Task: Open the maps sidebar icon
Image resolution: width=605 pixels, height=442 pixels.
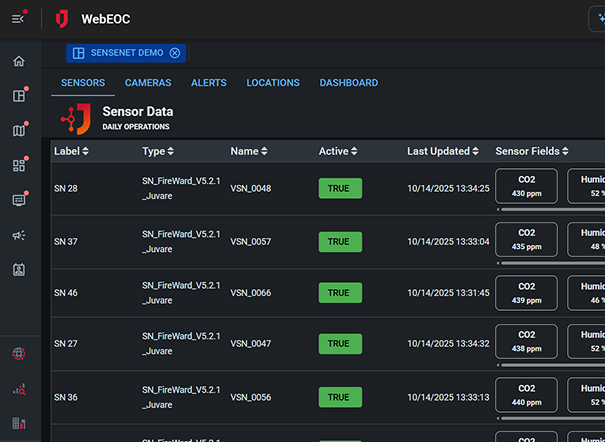Action: coord(18,131)
